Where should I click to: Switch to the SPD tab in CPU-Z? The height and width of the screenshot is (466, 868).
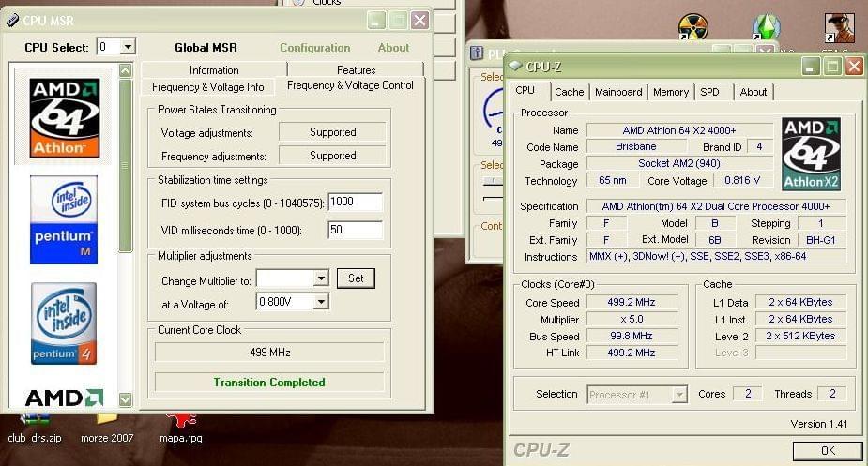(x=709, y=92)
